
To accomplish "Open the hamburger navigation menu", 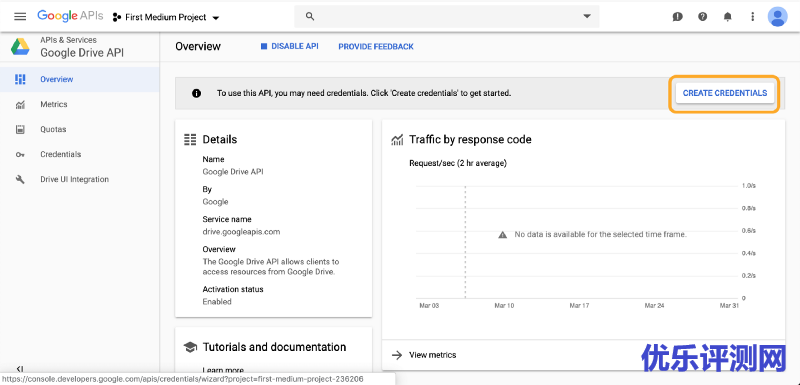I will coord(20,17).
